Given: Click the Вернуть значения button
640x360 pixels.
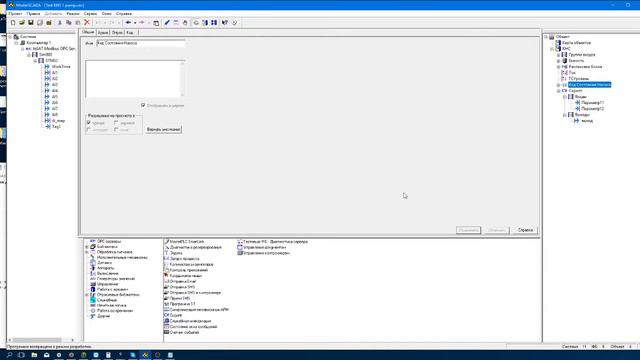Looking at the screenshot, I should [x=164, y=129].
